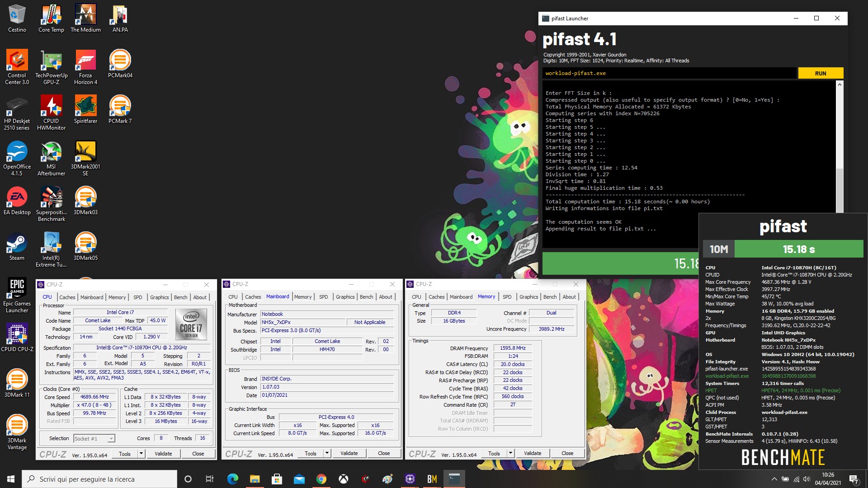Image resolution: width=868 pixels, height=488 pixels.
Task: Click Validate in the Memory CPU-Z window
Action: pyautogui.click(x=533, y=453)
